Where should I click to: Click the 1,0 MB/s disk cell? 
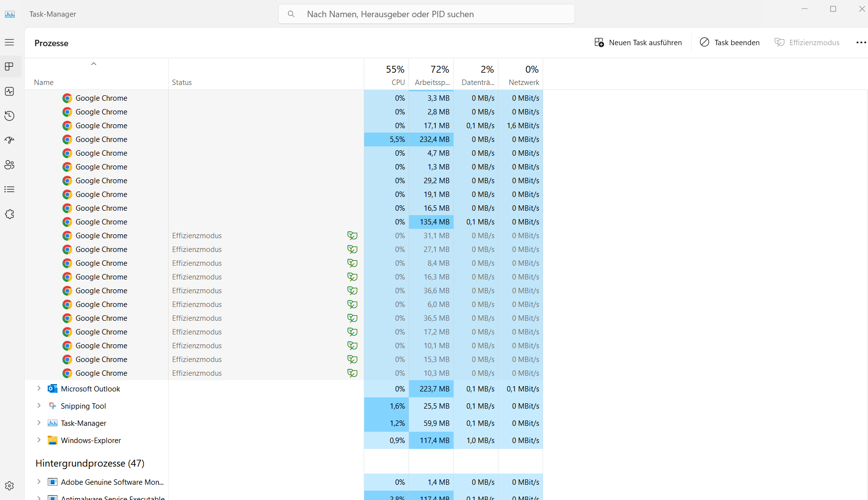[476, 441]
